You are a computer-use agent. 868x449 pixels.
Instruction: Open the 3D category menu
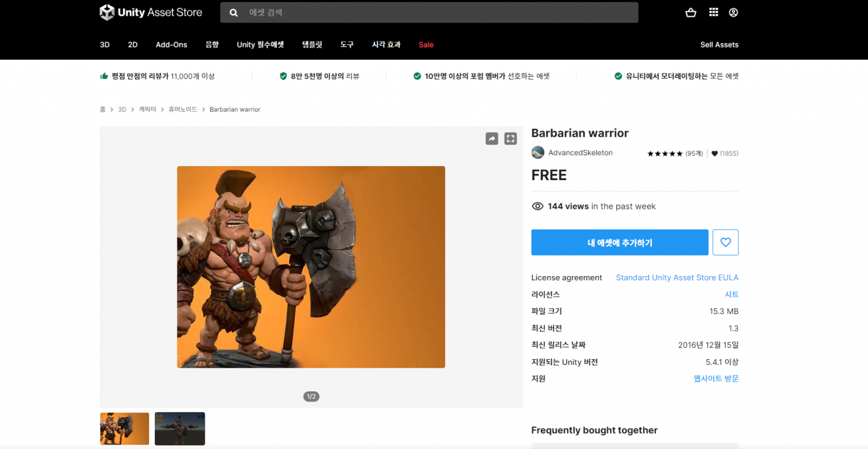click(x=105, y=45)
